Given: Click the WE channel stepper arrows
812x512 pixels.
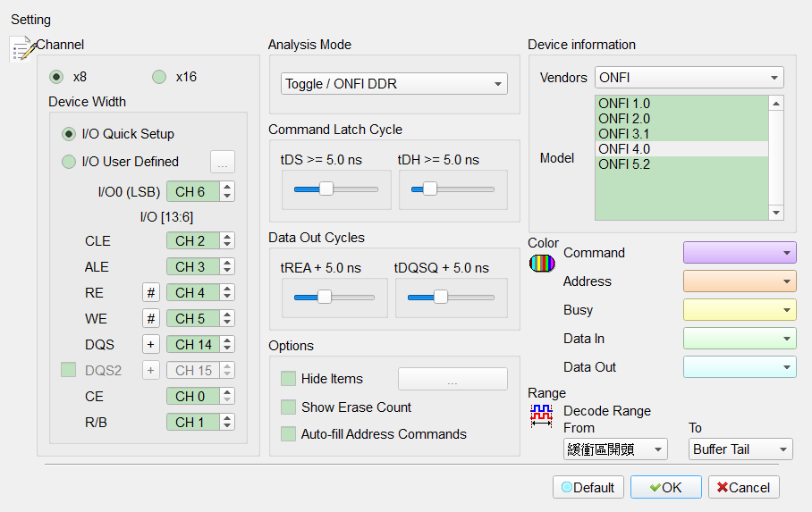Looking at the screenshot, I should 227,318.
